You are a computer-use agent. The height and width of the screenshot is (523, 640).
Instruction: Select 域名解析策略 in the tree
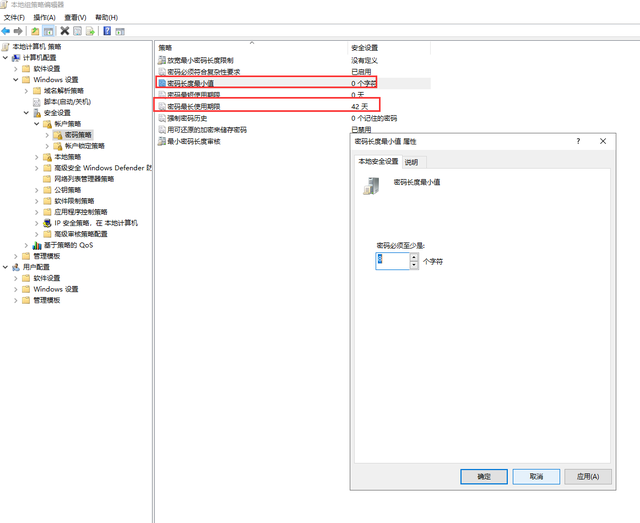[63, 91]
